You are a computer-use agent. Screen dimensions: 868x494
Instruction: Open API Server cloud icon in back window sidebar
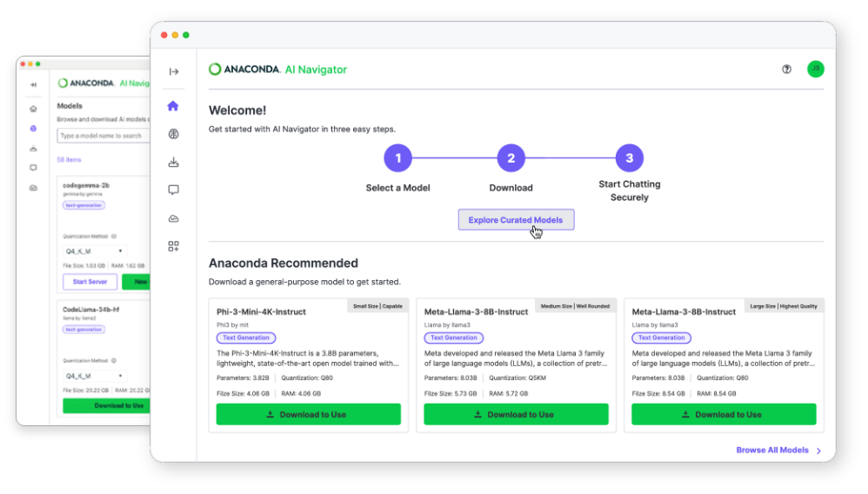[x=33, y=188]
